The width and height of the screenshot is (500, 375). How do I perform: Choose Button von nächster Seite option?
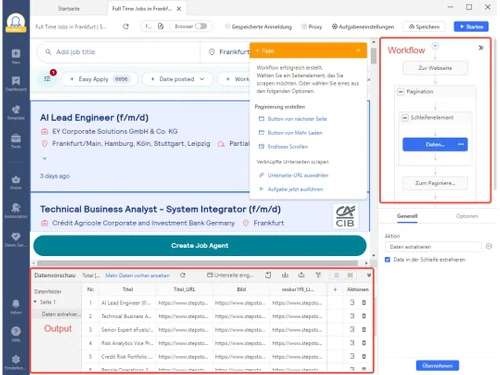[297, 119]
